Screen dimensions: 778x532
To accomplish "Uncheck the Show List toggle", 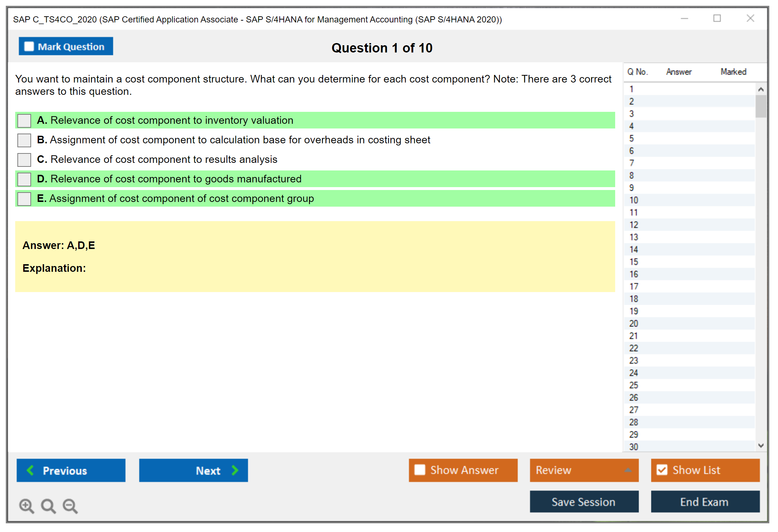I will click(662, 470).
